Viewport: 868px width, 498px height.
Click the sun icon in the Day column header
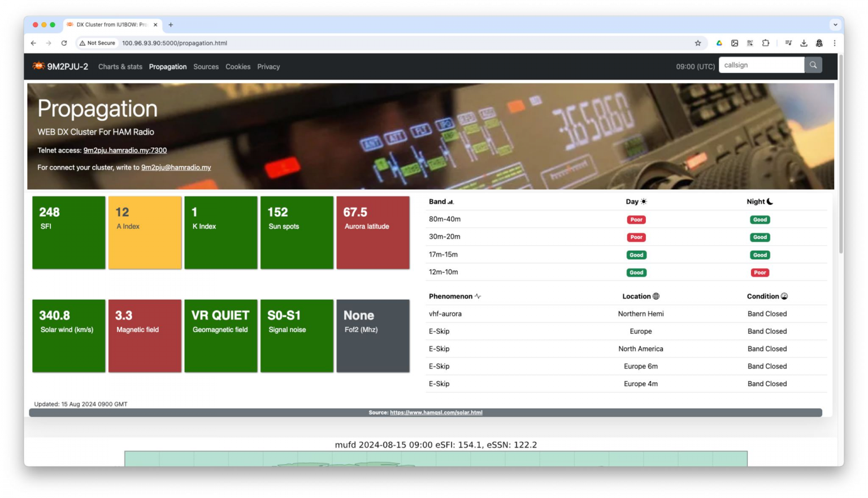point(643,201)
